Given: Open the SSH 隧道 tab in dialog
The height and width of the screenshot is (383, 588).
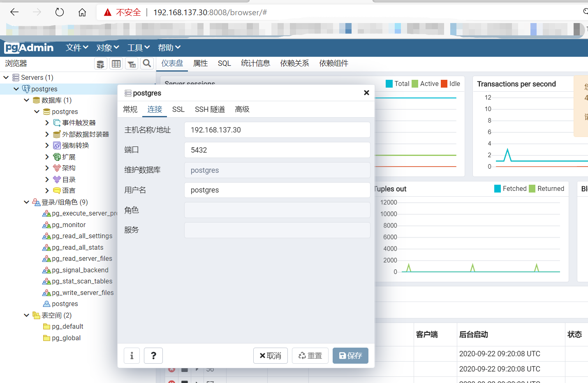Looking at the screenshot, I should [210, 109].
